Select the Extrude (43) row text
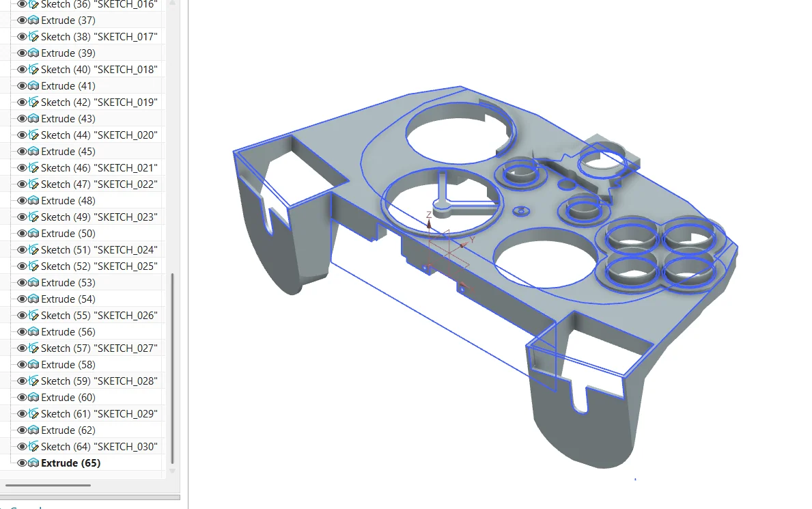The image size is (812, 509). [68, 119]
